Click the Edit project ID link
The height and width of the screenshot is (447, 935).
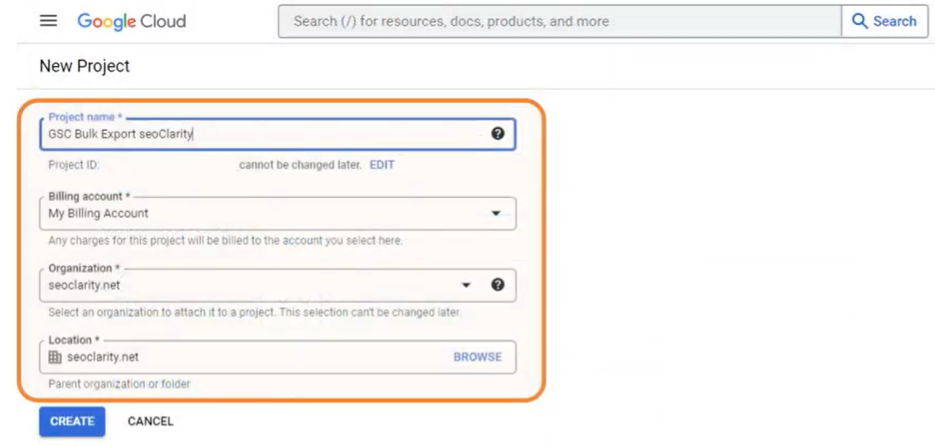(x=382, y=165)
